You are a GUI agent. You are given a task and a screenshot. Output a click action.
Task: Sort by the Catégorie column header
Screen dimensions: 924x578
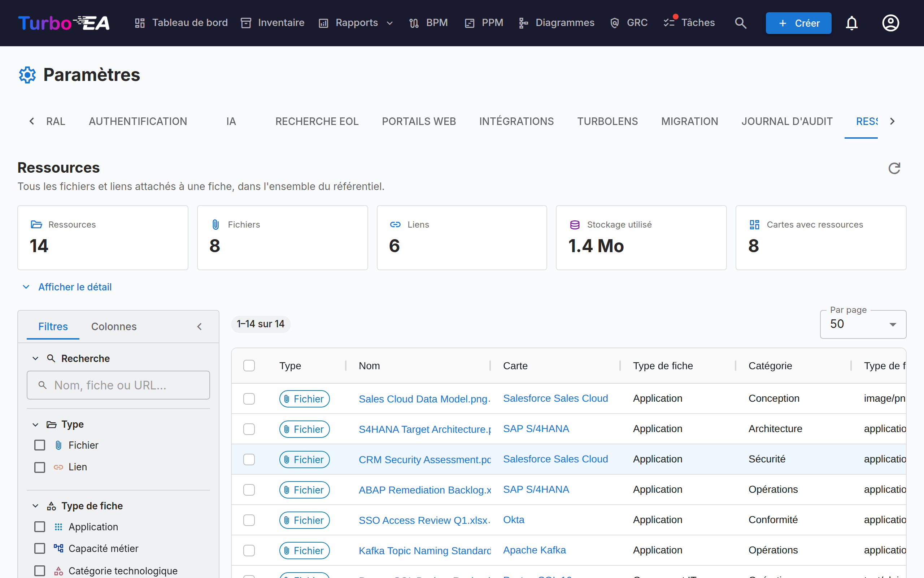point(770,366)
